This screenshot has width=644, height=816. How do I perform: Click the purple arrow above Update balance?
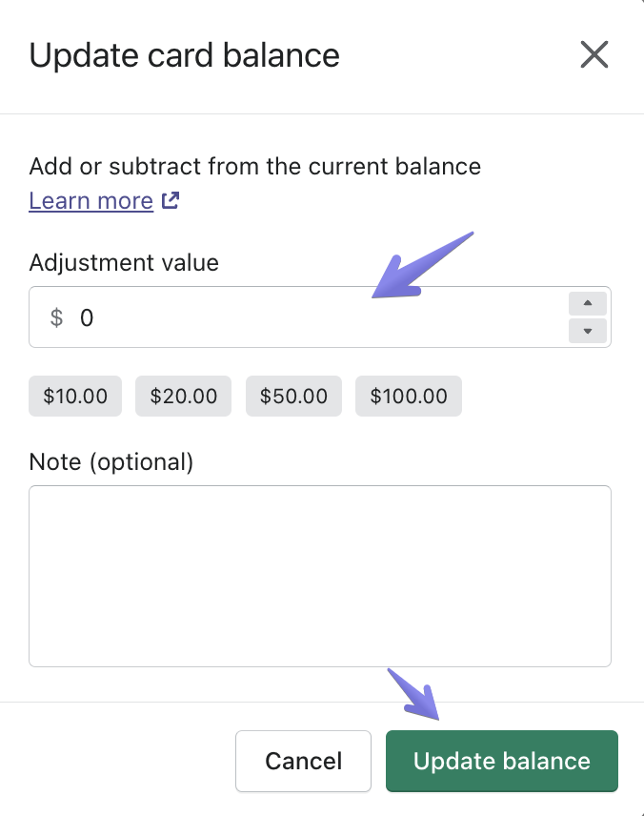coord(414,697)
